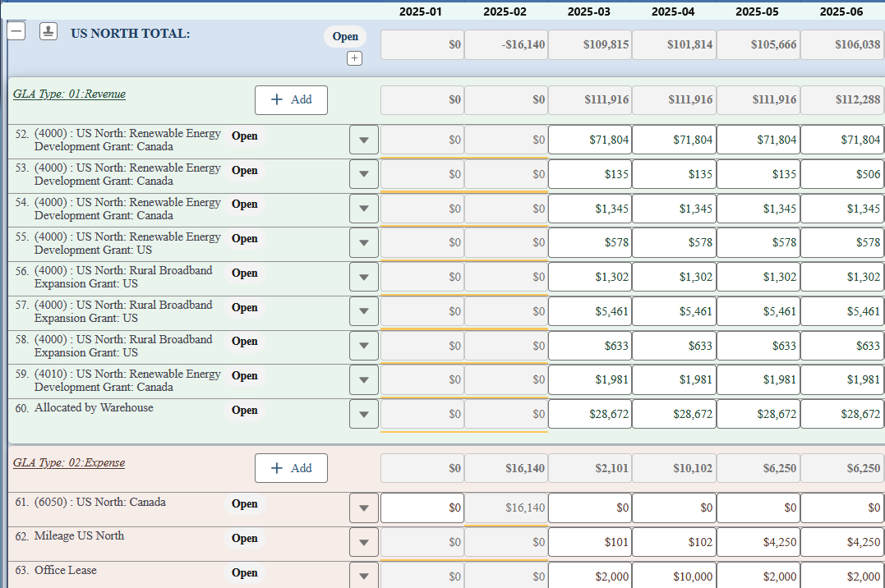Edit row 52 value $71,804 for 2025-03

[590, 140]
